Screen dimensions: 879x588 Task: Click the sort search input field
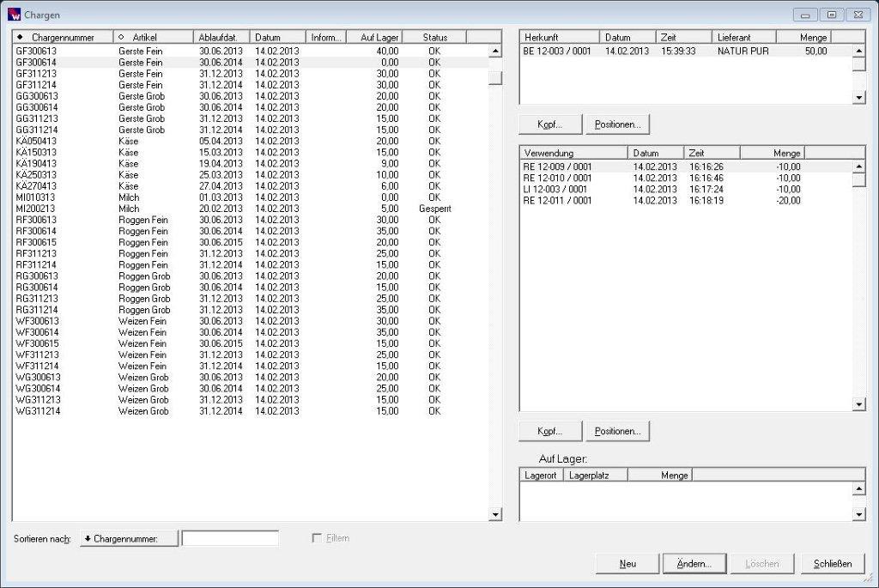coord(230,538)
